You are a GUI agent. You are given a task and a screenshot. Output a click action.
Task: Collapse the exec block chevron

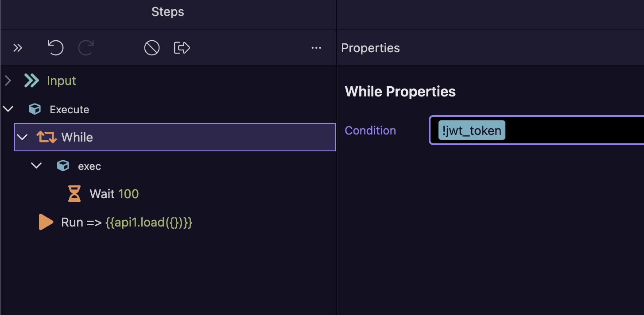point(36,166)
